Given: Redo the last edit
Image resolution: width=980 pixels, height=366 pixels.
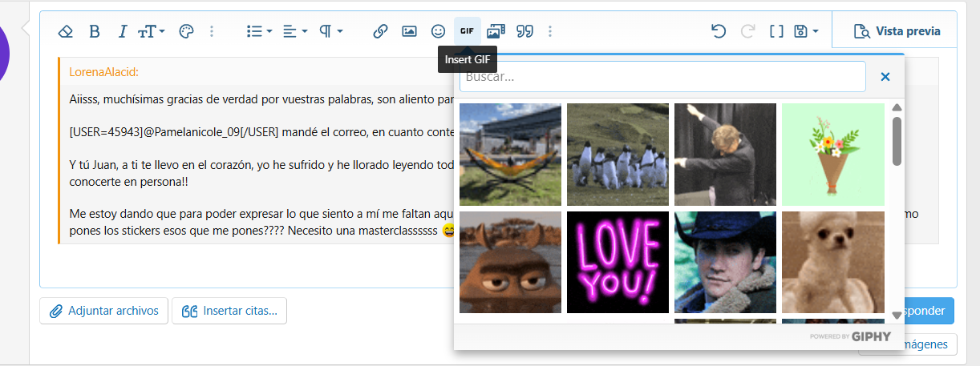Looking at the screenshot, I should [747, 31].
